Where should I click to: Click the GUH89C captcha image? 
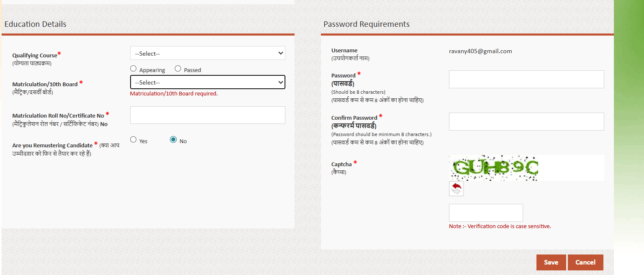click(494, 168)
